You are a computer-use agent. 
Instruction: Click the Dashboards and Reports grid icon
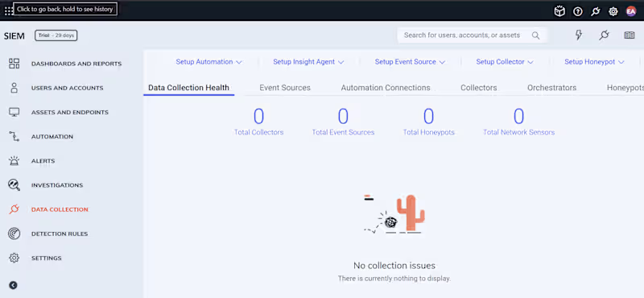14,64
